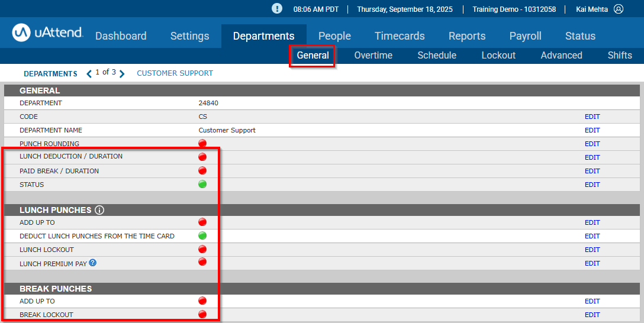Click the 1 of 3 pager text
The width and height of the screenshot is (644, 323).
pyautogui.click(x=105, y=72)
